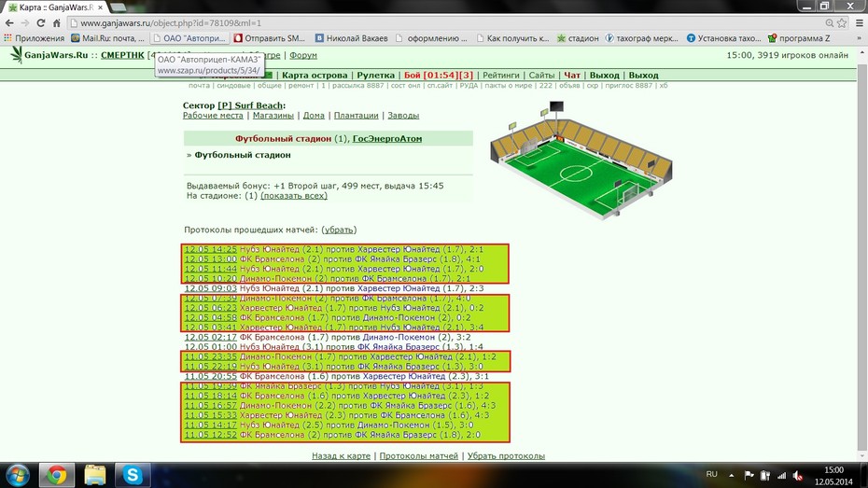Open the оформлению ... bookmark
Viewport: 868px width, 488px height.
coord(432,38)
